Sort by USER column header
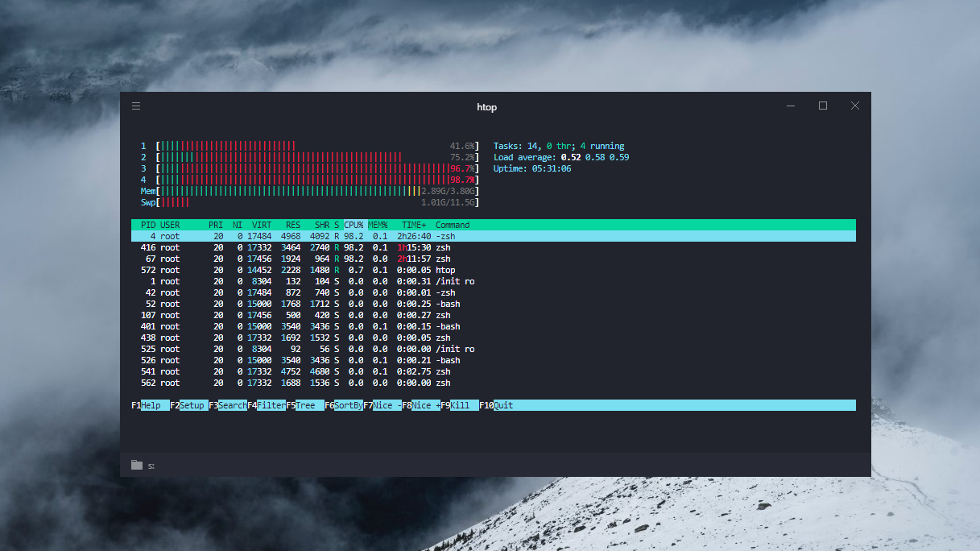Image resolution: width=980 pixels, height=551 pixels. tap(170, 225)
